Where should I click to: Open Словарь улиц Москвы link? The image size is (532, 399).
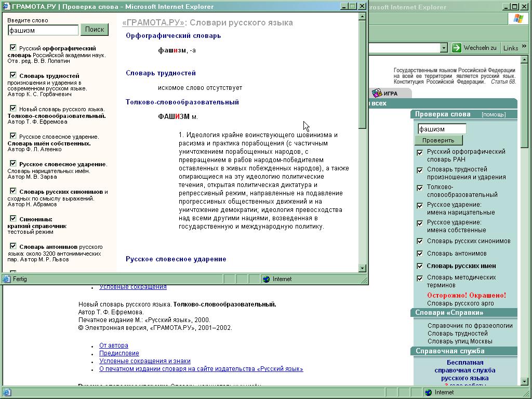click(x=460, y=341)
